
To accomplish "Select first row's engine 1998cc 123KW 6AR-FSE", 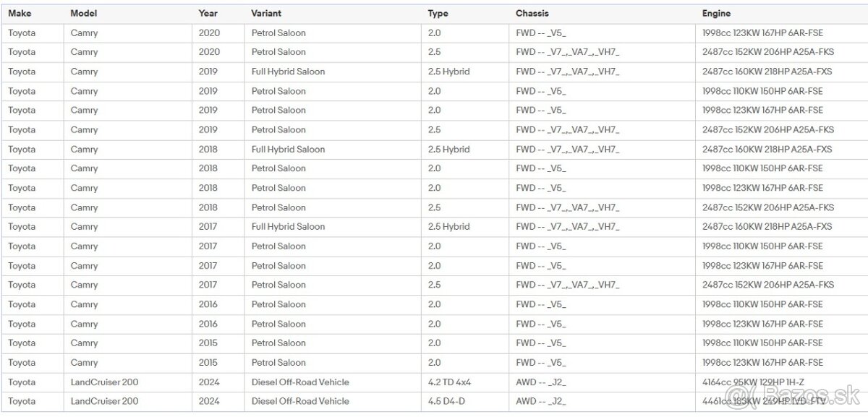I will (762, 33).
